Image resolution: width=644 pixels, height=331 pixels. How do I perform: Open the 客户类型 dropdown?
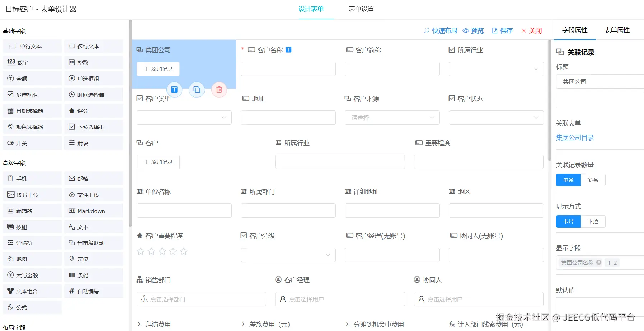184,118
